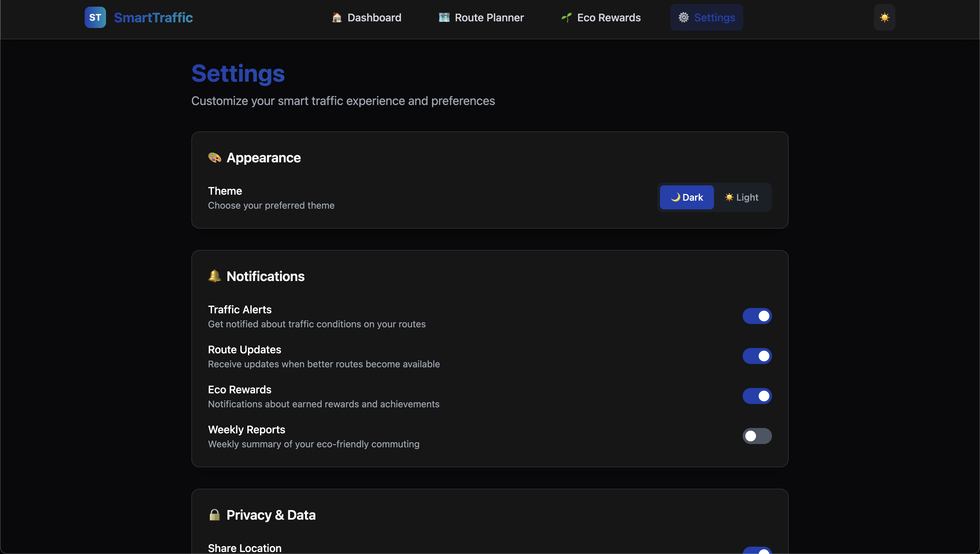The width and height of the screenshot is (980, 554).
Task: Toggle the Share Location switch
Action: click(x=757, y=551)
